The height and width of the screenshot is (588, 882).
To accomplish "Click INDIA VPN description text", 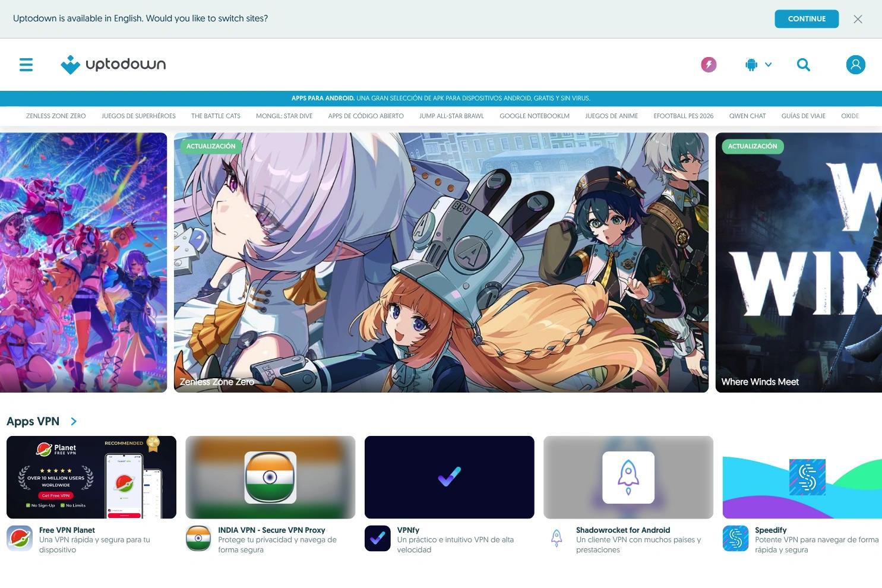I will pos(277,545).
